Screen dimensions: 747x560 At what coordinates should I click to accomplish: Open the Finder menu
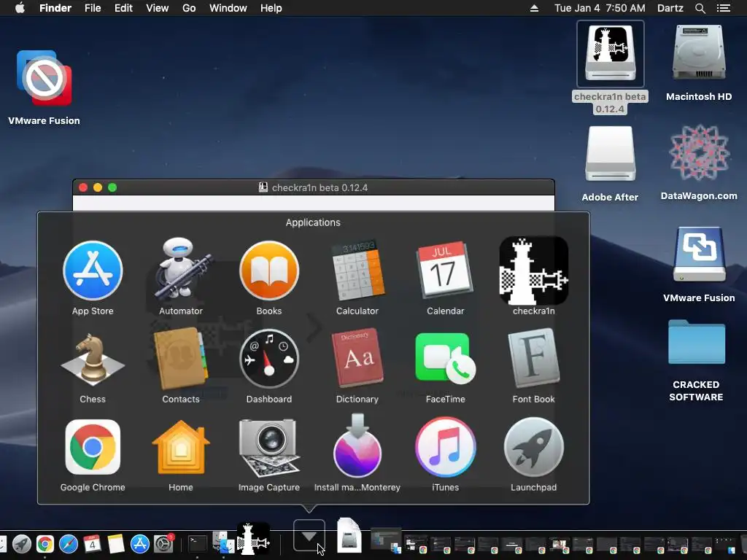(55, 8)
